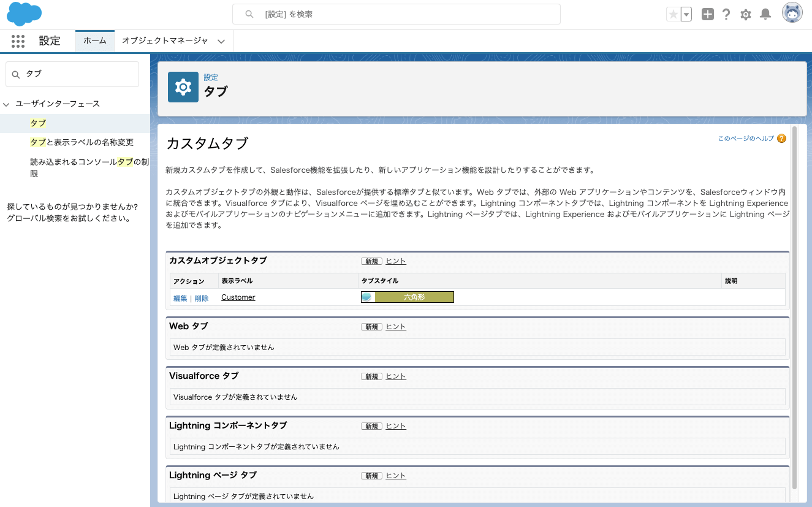The image size is (812, 507).
Task: Open タブと表示ラベルの名称変更 in sidebar
Action: [x=82, y=142]
